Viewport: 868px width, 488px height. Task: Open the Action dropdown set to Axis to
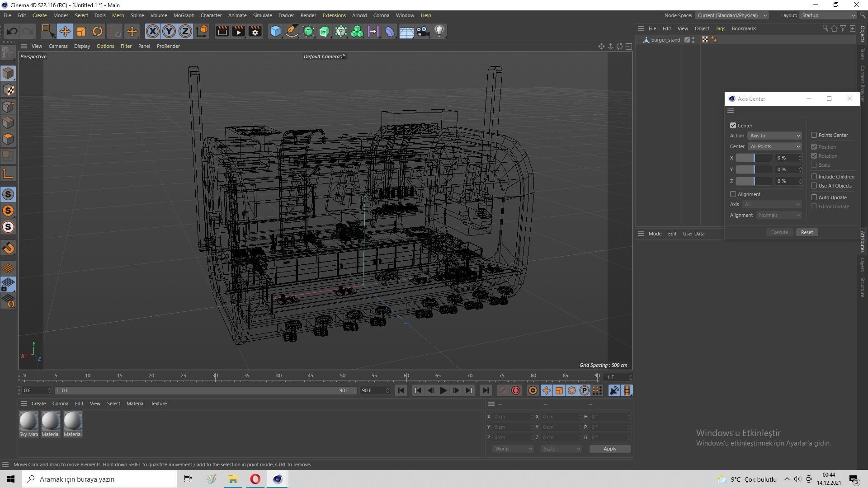click(x=775, y=136)
